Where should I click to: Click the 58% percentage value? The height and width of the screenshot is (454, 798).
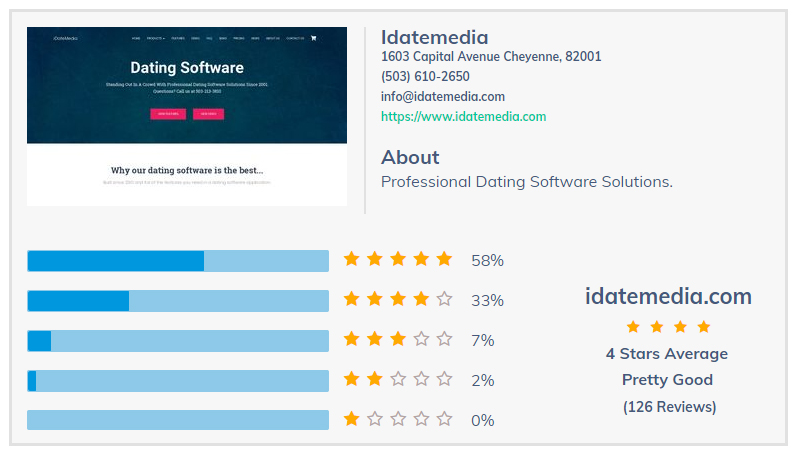(487, 261)
